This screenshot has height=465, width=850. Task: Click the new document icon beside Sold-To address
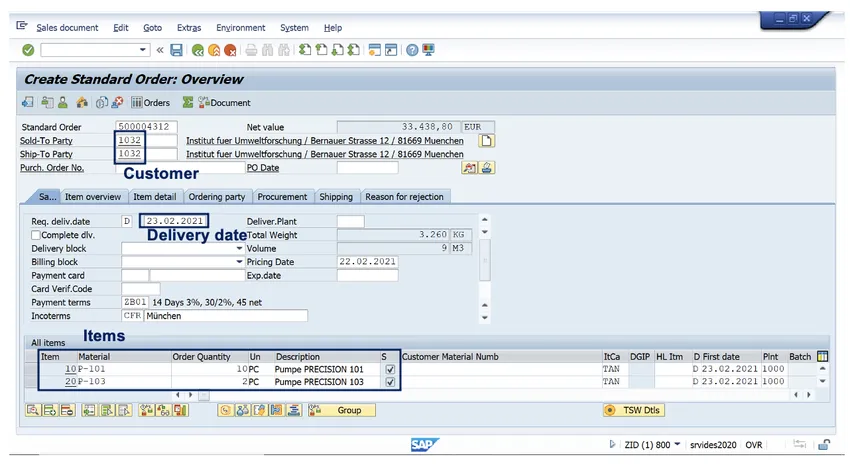pyautogui.click(x=486, y=141)
